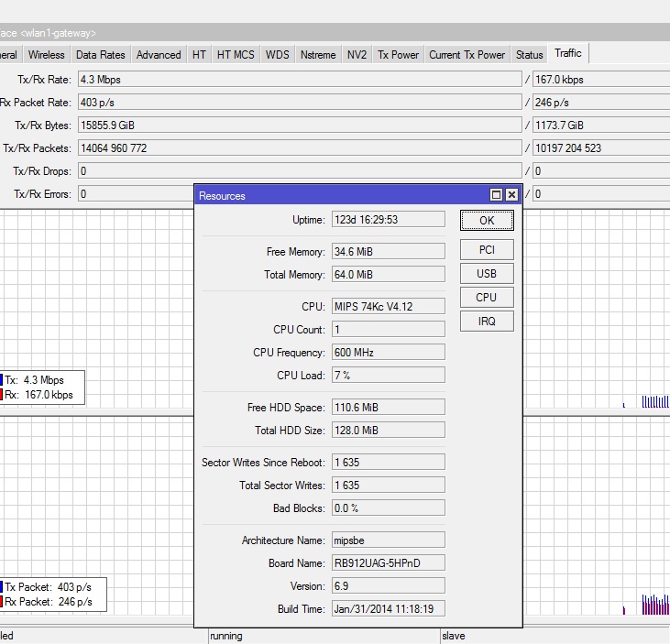
Task: Click OK in Resources dialog
Action: pyautogui.click(x=487, y=221)
